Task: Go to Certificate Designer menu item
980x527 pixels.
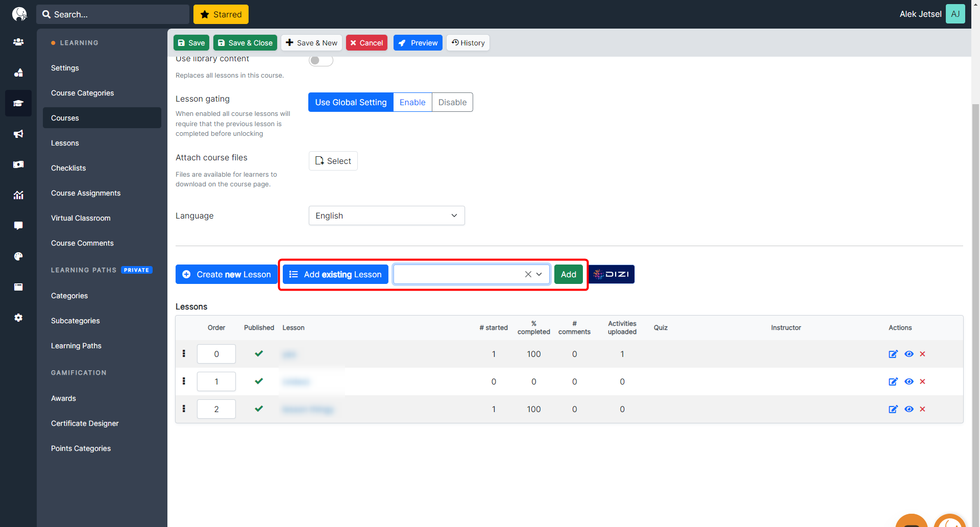Action: (x=85, y=423)
